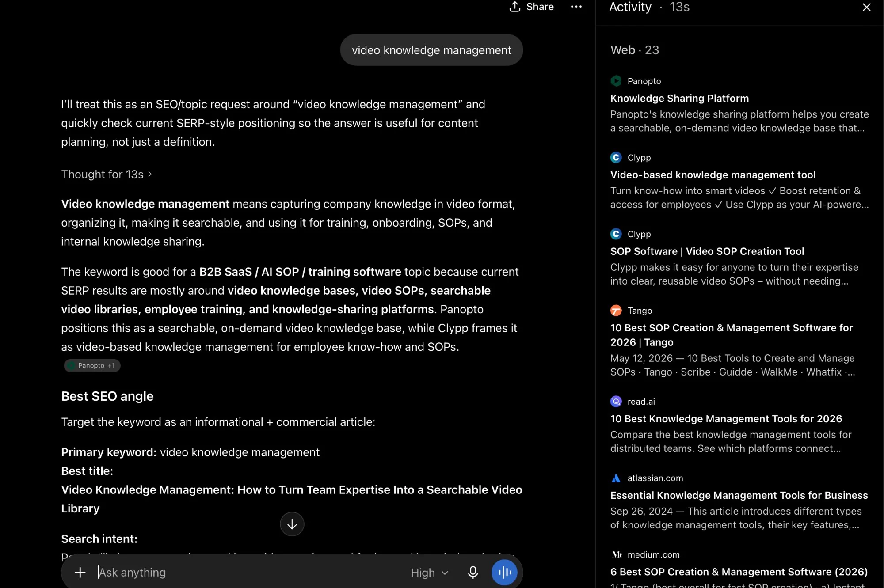Click Clypp favicon above Video-based knowledge management tool
The height and width of the screenshot is (588, 884).
coord(616,157)
